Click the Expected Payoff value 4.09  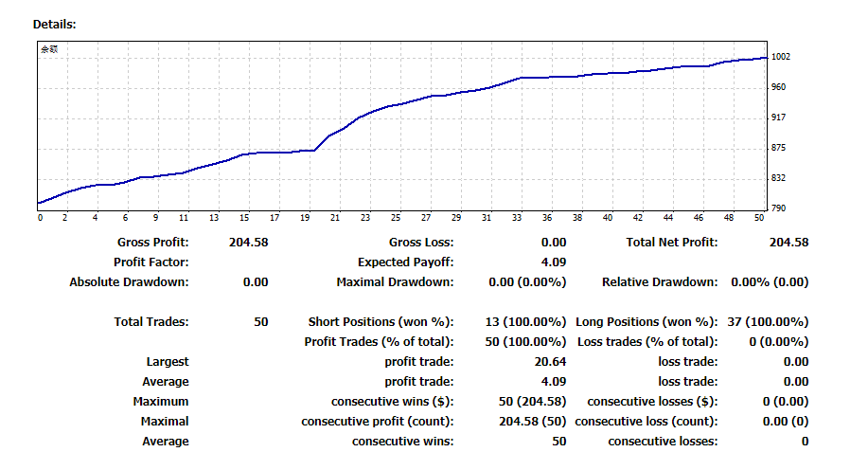click(554, 262)
